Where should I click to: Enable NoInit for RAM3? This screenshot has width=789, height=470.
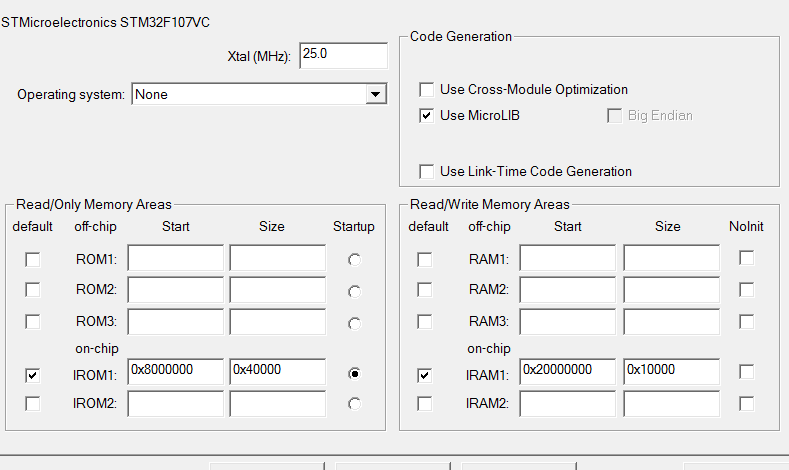coord(747,322)
